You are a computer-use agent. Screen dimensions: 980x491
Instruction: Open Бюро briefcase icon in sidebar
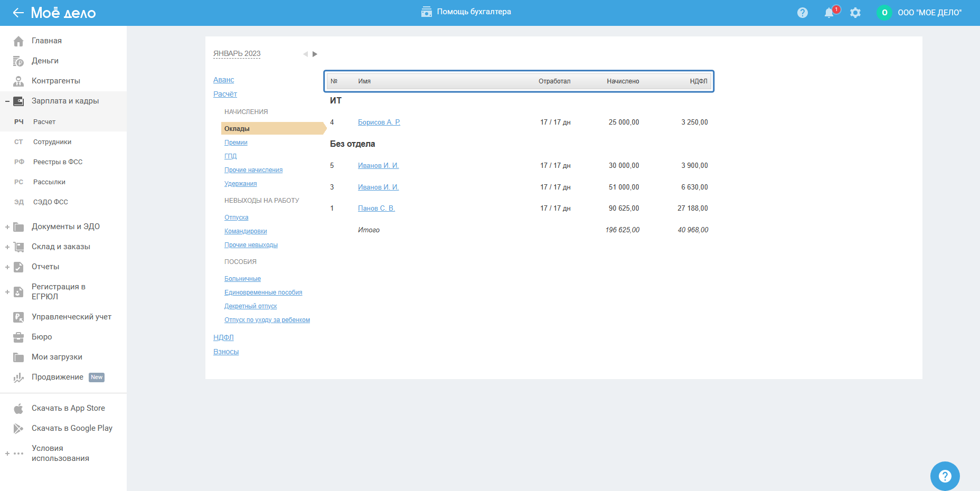pos(18,337)
